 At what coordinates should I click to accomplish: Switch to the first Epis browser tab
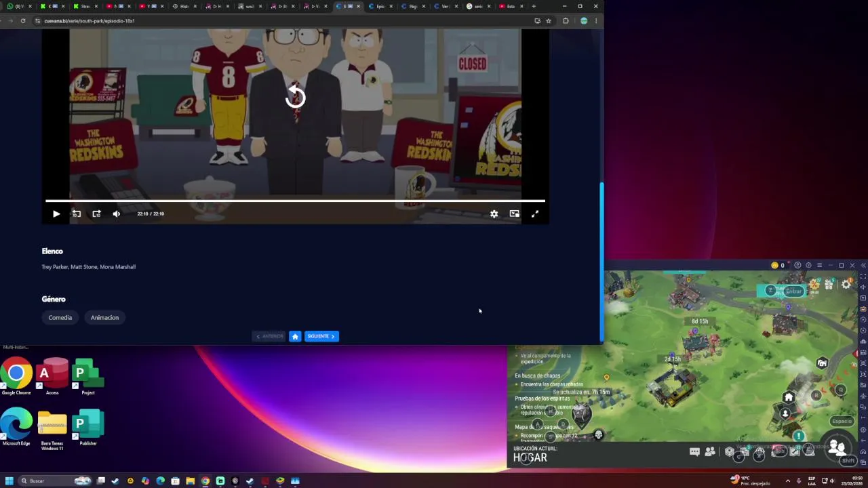click(x=380, y=6)
